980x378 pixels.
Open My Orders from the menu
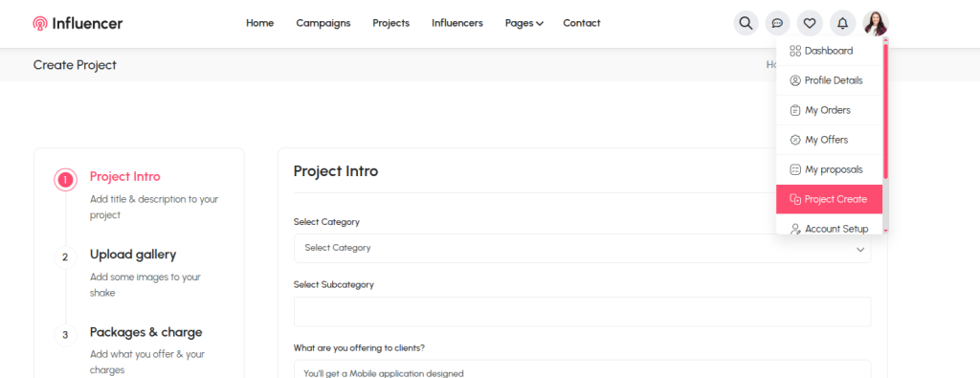(x=829, y=110)
